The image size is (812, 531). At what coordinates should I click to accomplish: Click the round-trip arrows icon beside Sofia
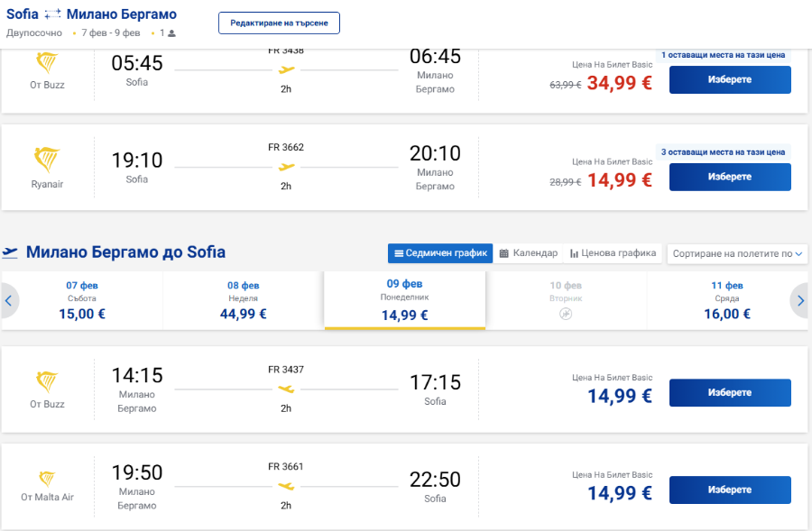(52, 14)
